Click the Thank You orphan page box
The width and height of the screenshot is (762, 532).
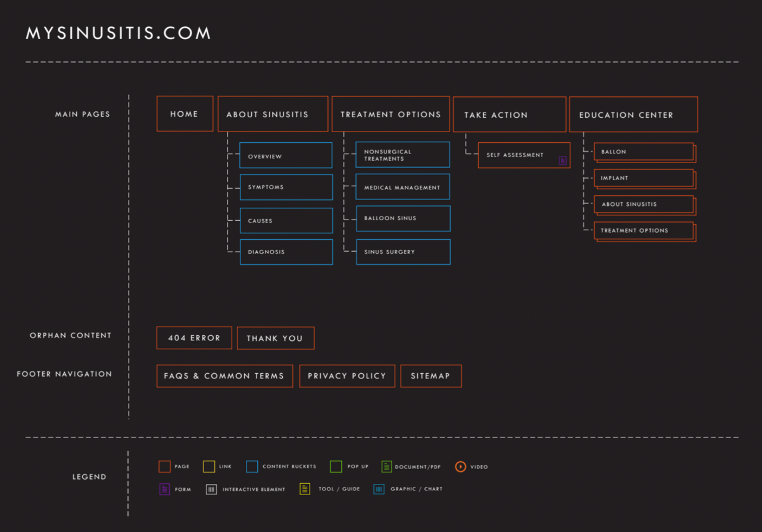[x=275, y=338]
